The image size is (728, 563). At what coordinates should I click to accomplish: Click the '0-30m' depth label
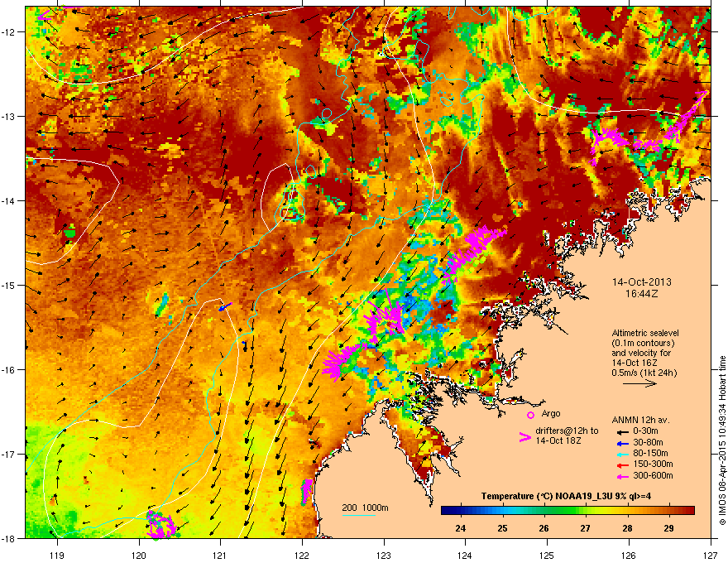645,431
